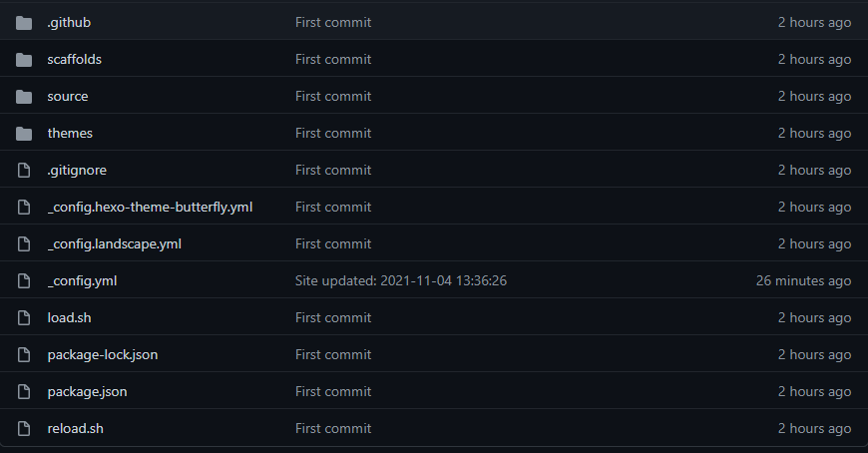Open the First commit message for source
The width and height of the screenshot is (868, 453).
(x=333, y=97)
